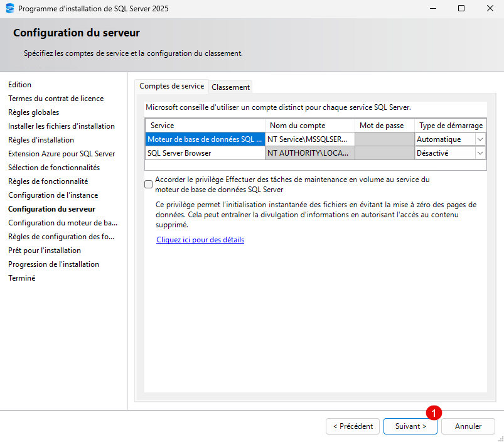504x442 pixels.
Task: Select the Règles de fonctionnalité step
Action: 48,181
